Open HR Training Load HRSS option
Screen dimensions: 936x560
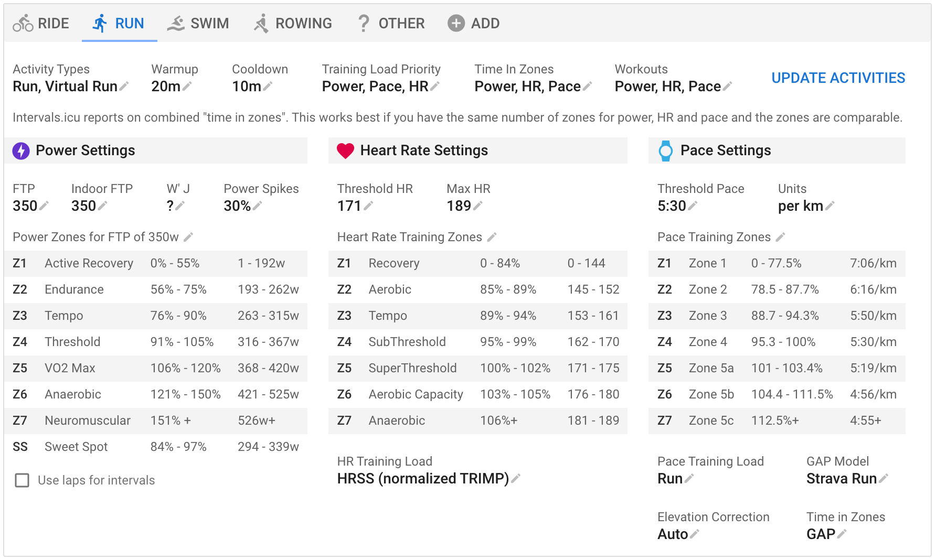point(516,479)
